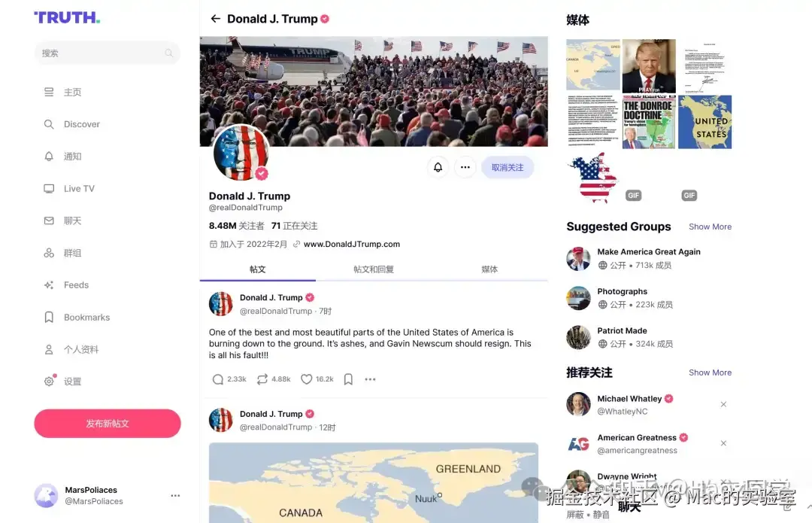Image resolution: width=812 pixels, height=523 pixels.
Task: Click the back arrow next to Donald J. Trump
Action: 216,19
